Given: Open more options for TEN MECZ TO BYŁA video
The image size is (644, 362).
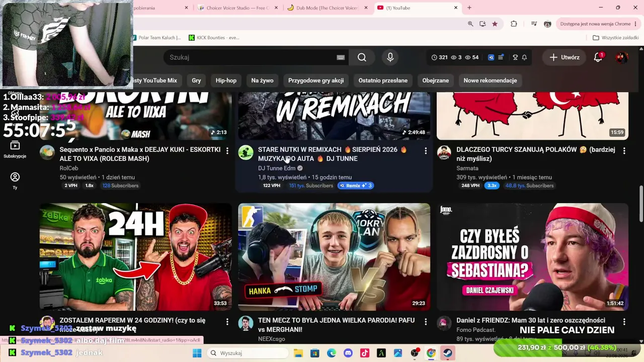Looking at the screenshot, I should [426, 322].
